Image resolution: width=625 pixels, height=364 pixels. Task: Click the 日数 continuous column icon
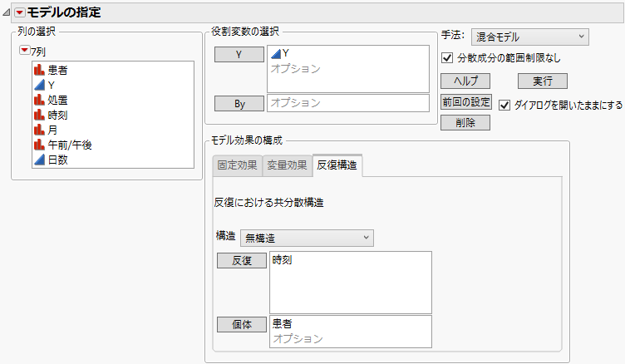click(x=38, y=160)
